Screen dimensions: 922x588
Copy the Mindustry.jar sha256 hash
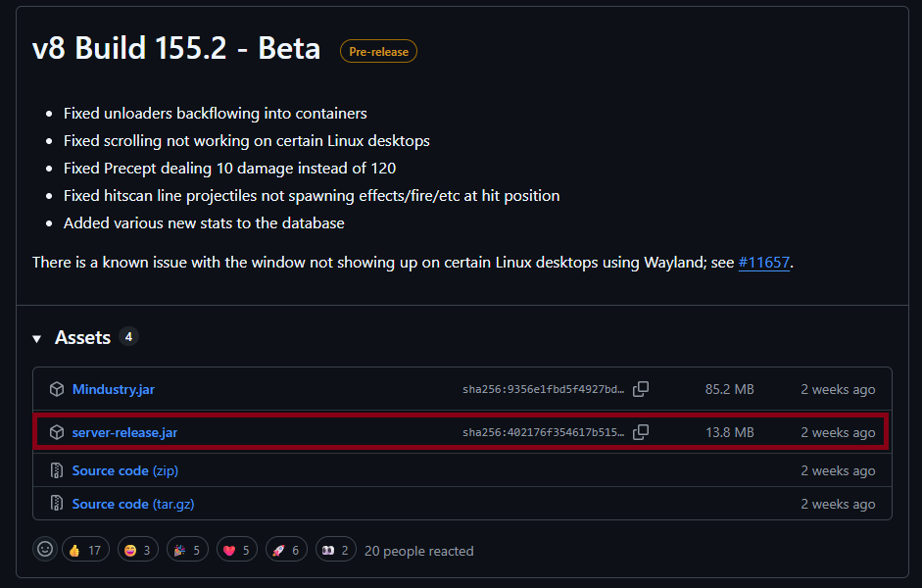641,389
